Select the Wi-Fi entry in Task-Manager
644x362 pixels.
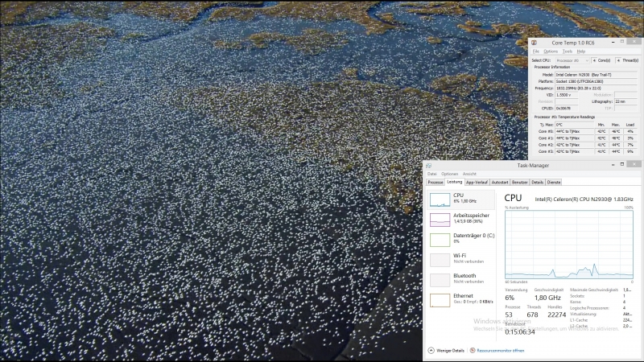[x=461, y=260]
